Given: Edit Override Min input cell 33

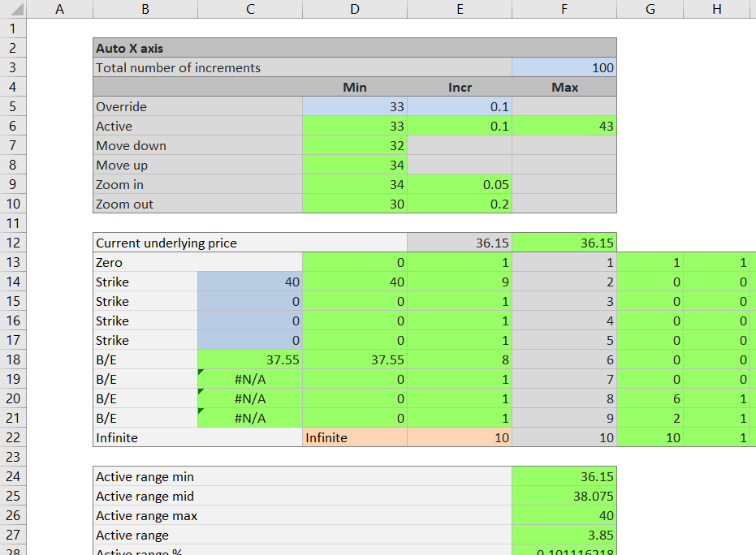Looking at the screenshot, I should click(355, 106).
